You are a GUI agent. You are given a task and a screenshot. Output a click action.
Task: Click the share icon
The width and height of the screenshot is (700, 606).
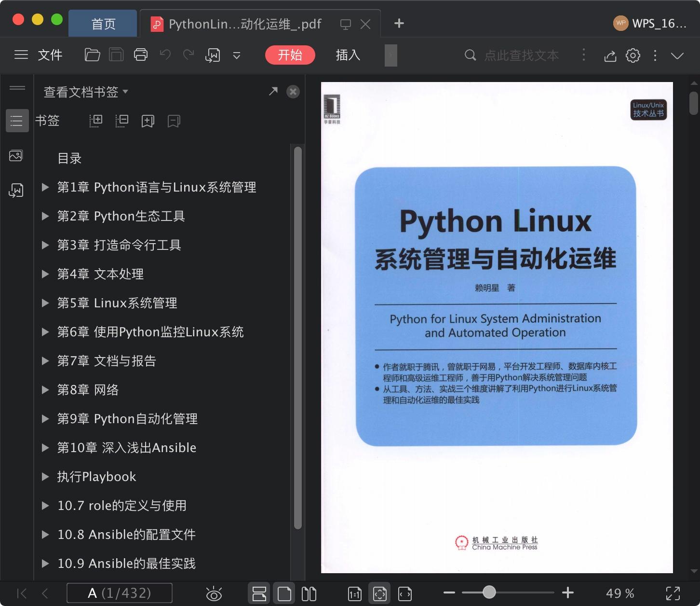pyautogui.click(x=610, y=56)
